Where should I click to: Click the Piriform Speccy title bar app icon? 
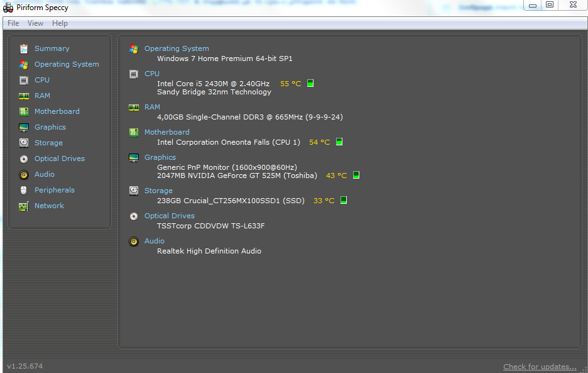click(x=8, y=8)
